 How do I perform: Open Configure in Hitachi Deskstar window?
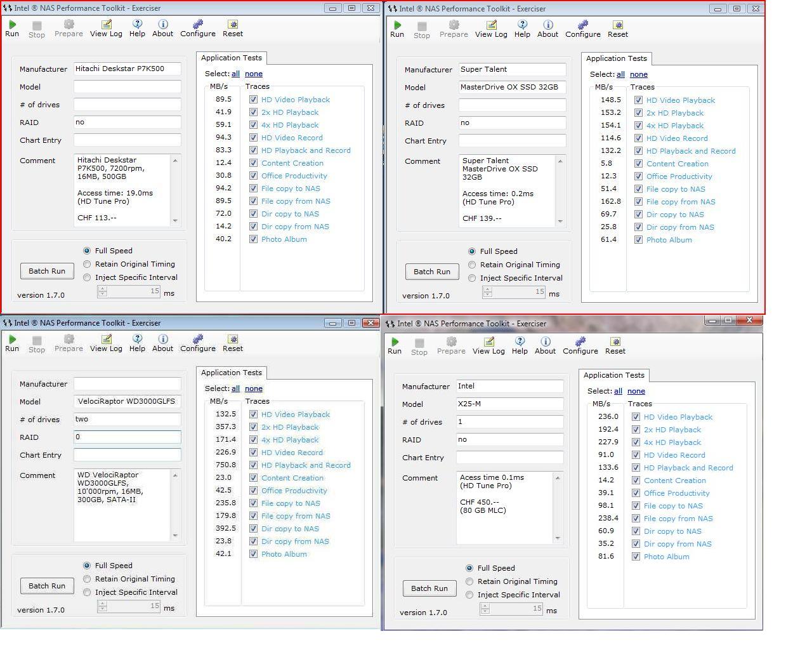click(x=198, y=28)
